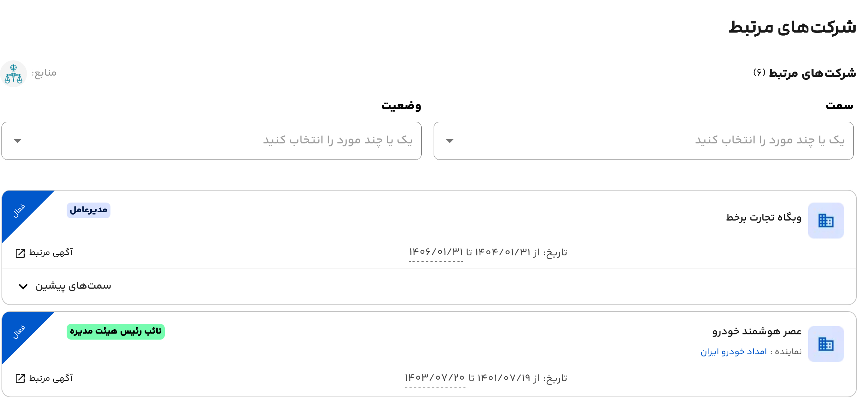Click فعال corner ribbon on عصر هوشمند خودرو card

19,332
